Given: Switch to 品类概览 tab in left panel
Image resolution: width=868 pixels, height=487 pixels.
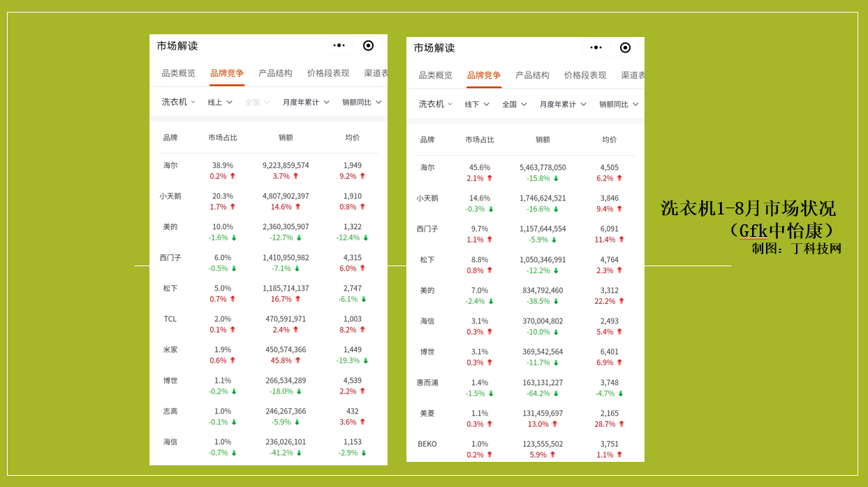Looking at the screenshot, I should click(179, 73).
